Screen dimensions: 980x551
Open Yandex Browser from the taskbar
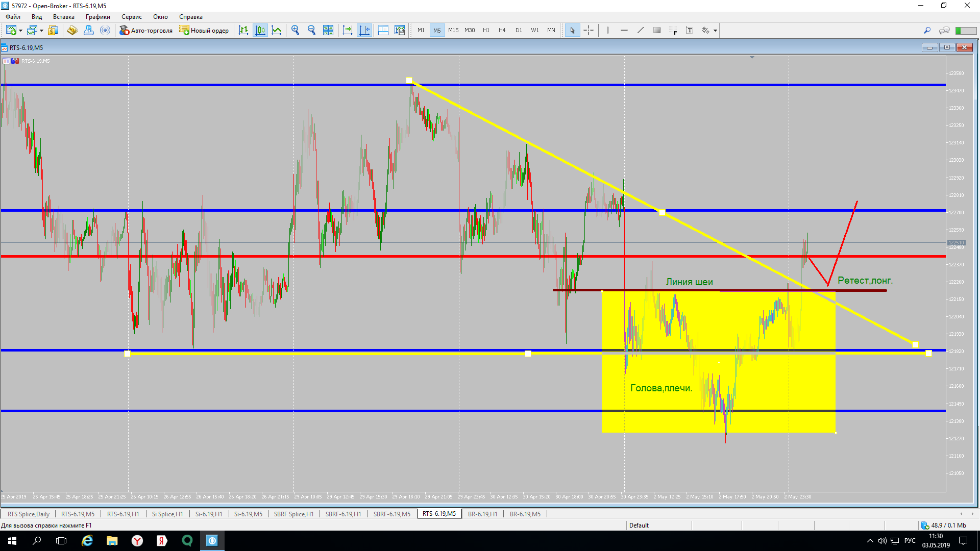tap(137, 541)
